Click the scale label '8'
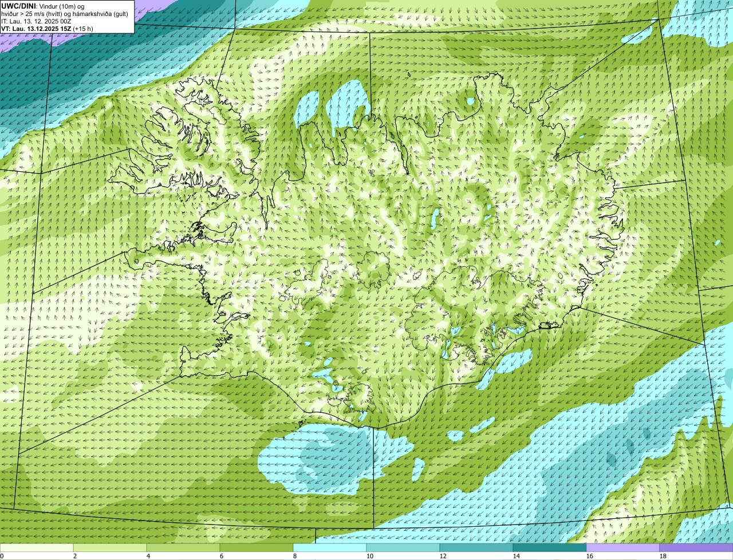 tap(295, 556)
